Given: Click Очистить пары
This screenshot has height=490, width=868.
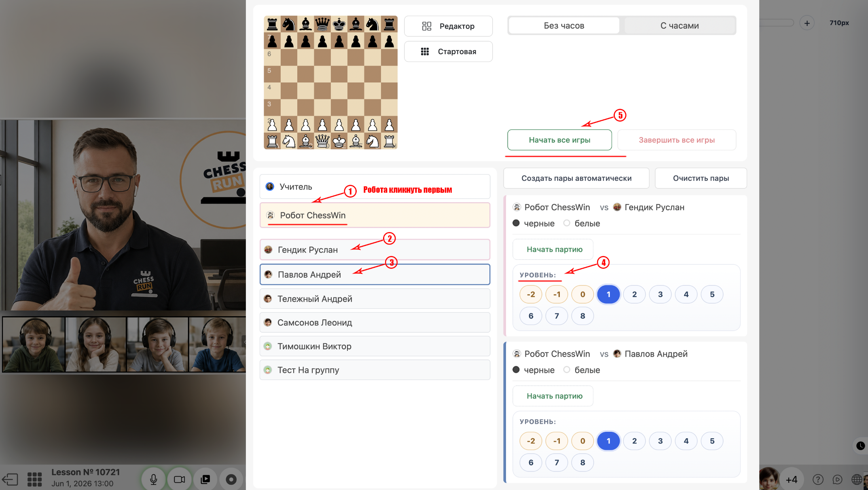Looking at the screenshot, I should pyautogui.click(x=701, y=178).
